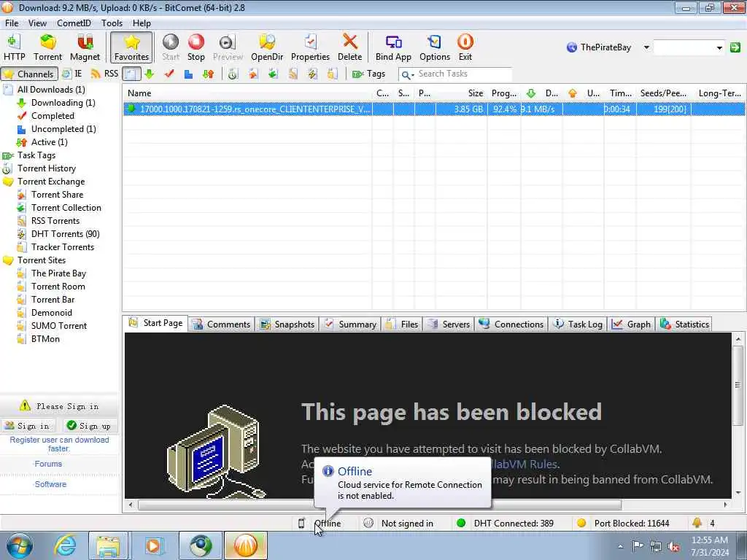This screenshot has height=560, width=747.
Task: Switch to the Task Log tab
Action: coord(578,324)
